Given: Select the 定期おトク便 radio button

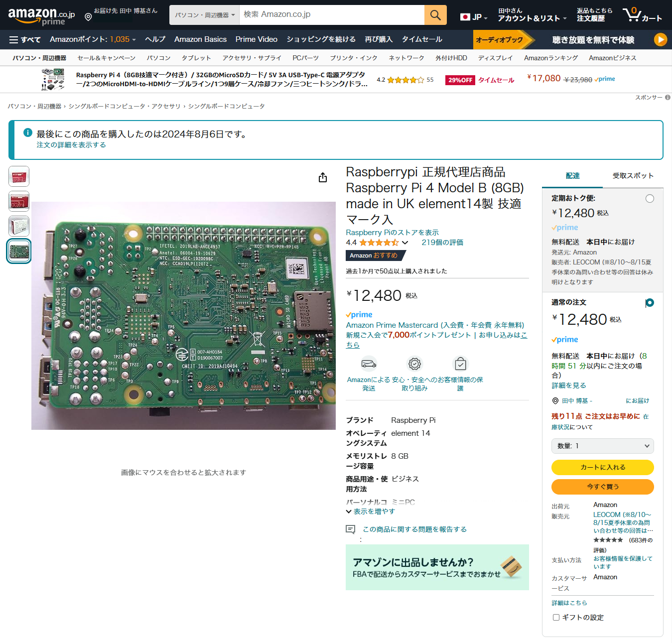Looking at the screenshot, I should 650,199.
